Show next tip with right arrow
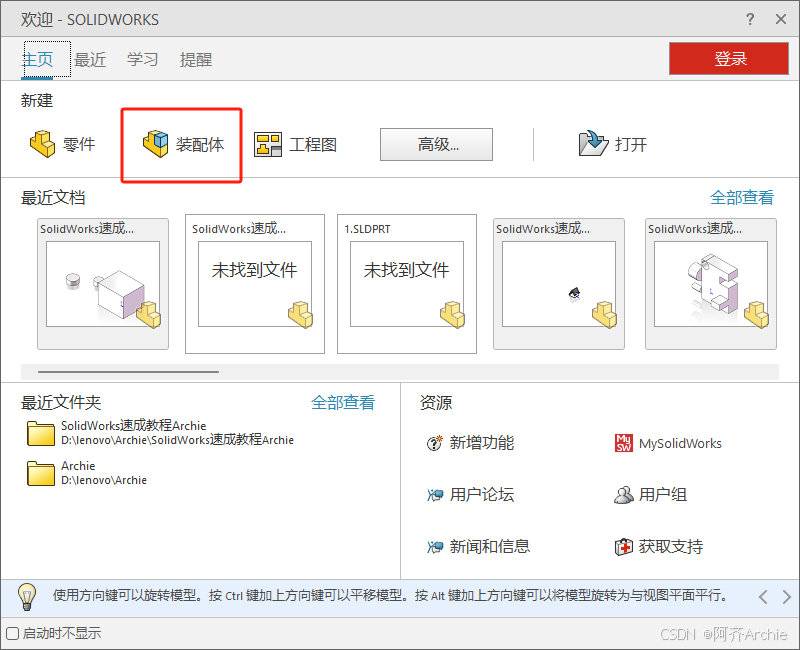This screenshot has width=800, height=650. 787,596
